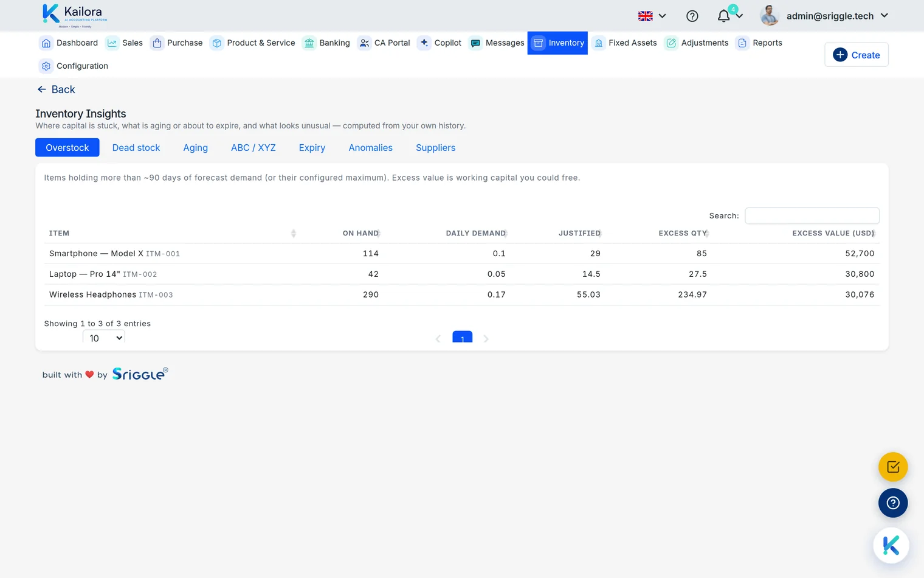Click the admin user avatar
The width and height of the screenshot is (924, 578).
pos(770,15)
